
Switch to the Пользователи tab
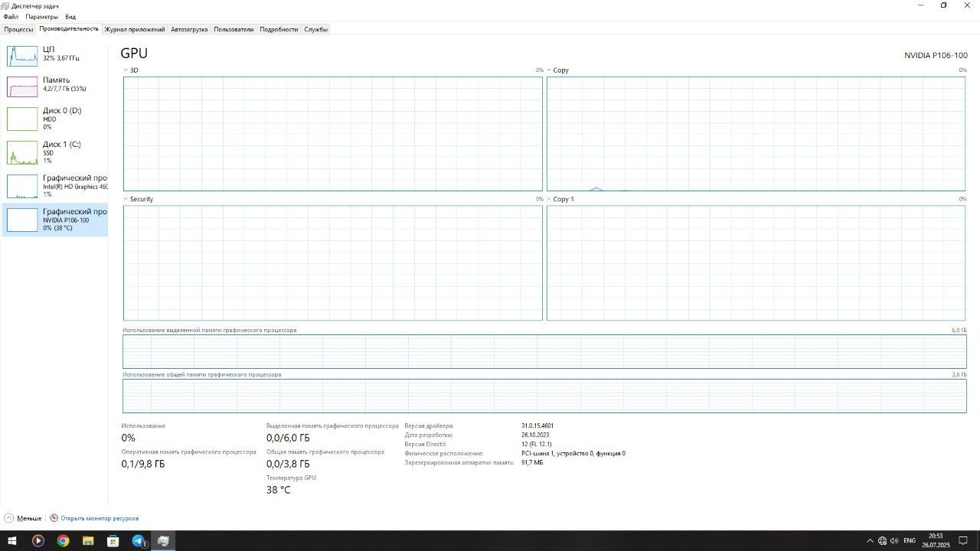pos(234,29)
